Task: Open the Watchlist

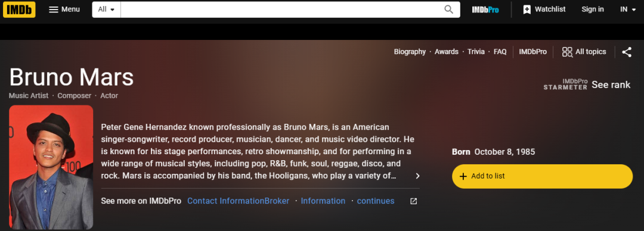Action: click(544, 10)
